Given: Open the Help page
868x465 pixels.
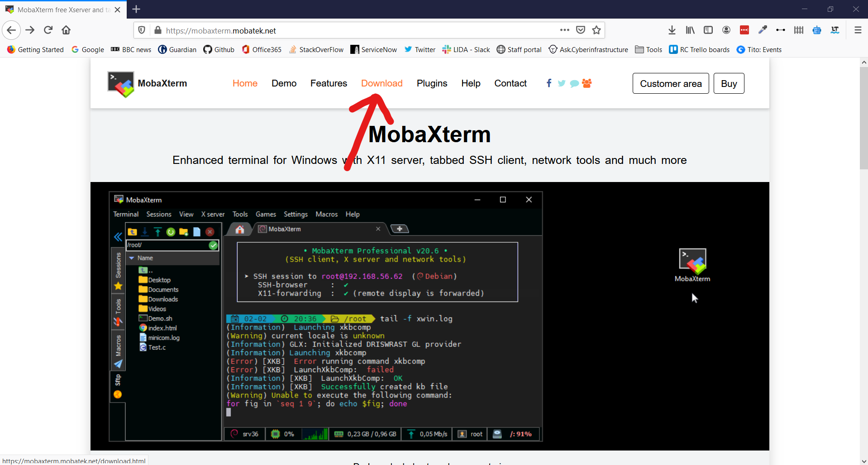Looking at the screenshot, I should (471, 83).
